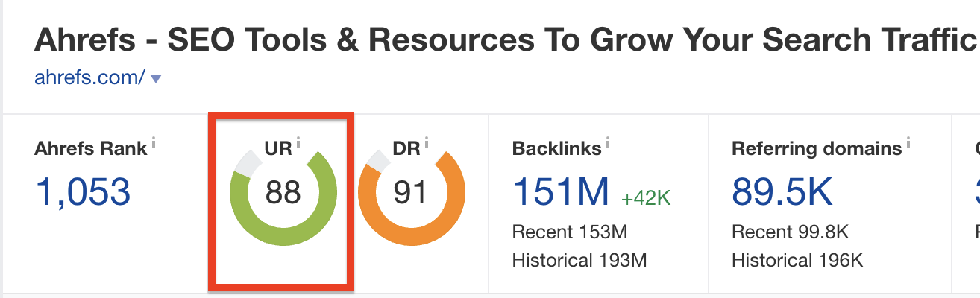
Task: Open the Backlinks count 151M
Action: [x=561, y=193]
